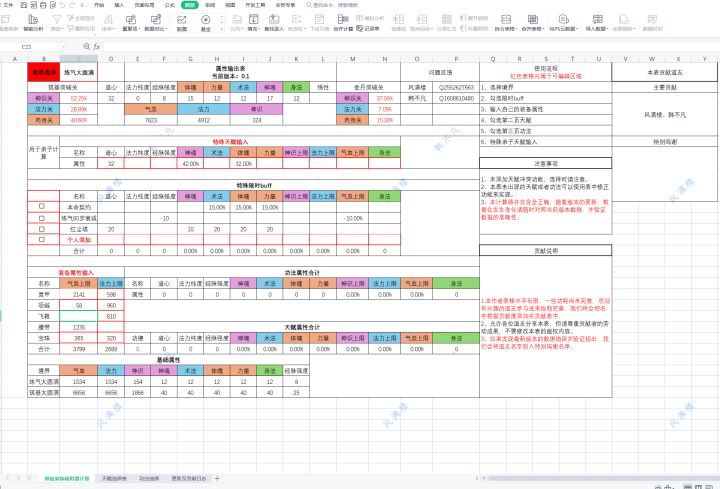Open the Split Table dropdown arrow
Screen dimensions: 720x489
(517, 29)
